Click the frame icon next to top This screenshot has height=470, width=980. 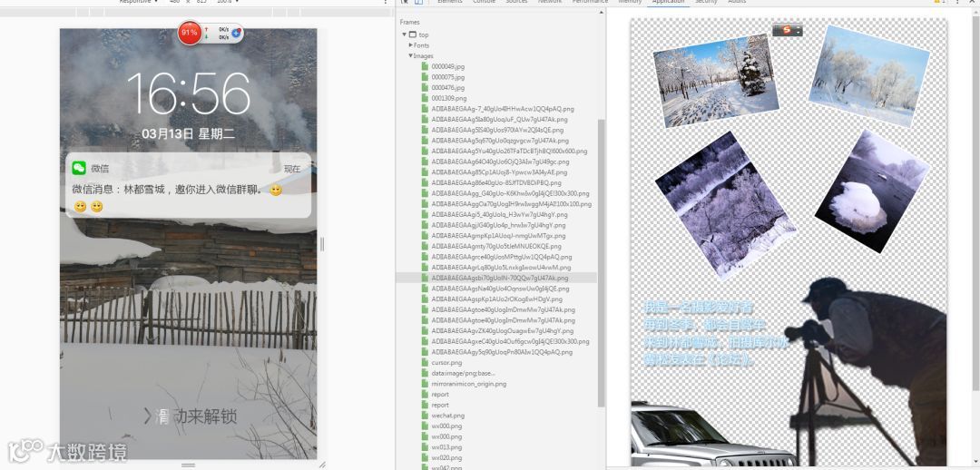pyautogui.click(x=413, y=35)
